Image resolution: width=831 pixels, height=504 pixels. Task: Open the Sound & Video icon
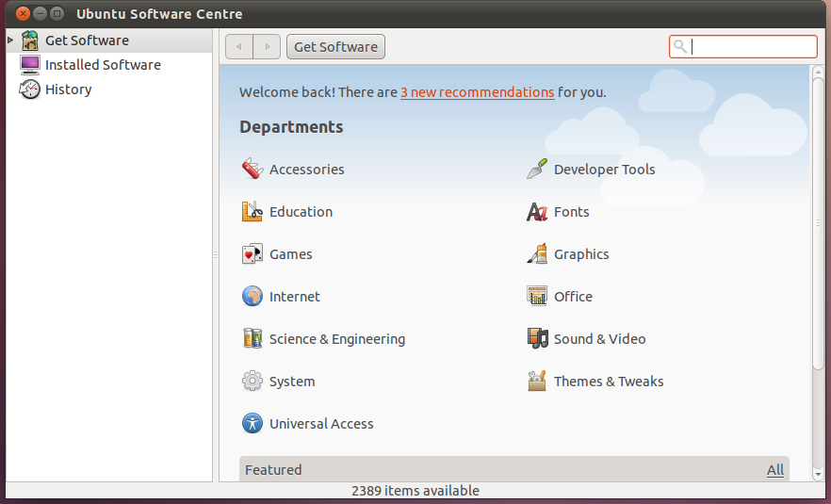[537, 338]
